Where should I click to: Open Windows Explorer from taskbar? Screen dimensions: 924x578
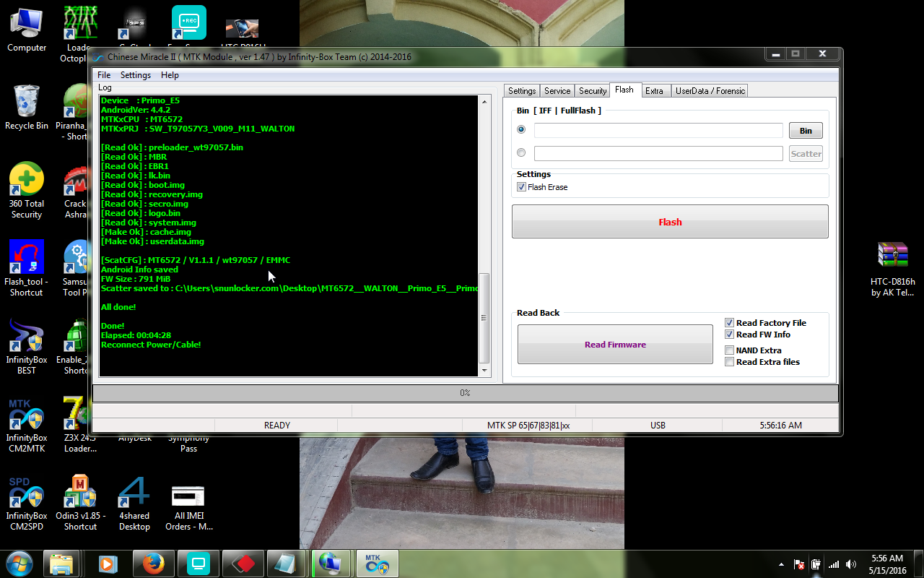click(61, 564)
